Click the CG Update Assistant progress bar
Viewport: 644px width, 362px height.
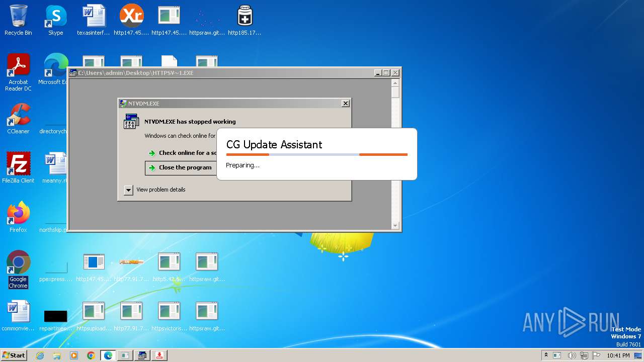(317, 155)
